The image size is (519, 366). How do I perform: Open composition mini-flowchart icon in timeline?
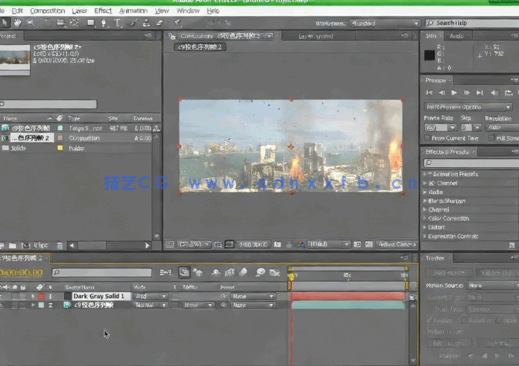click(166, 273)
